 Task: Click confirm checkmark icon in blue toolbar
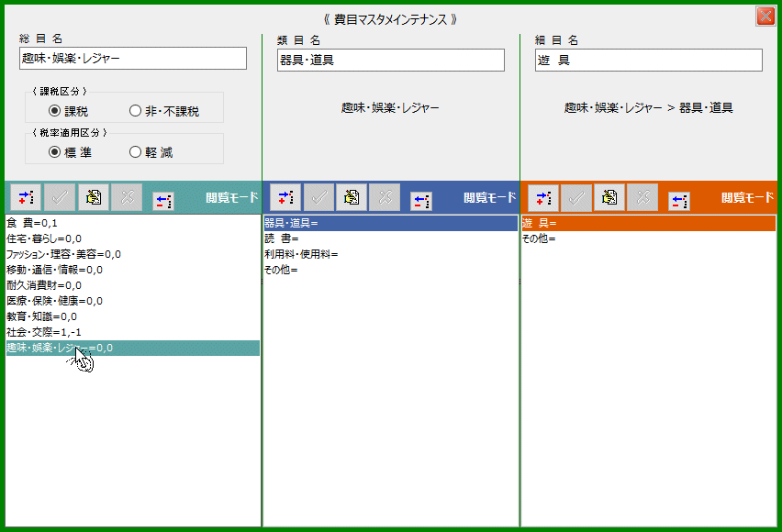[x=318, y=197]
